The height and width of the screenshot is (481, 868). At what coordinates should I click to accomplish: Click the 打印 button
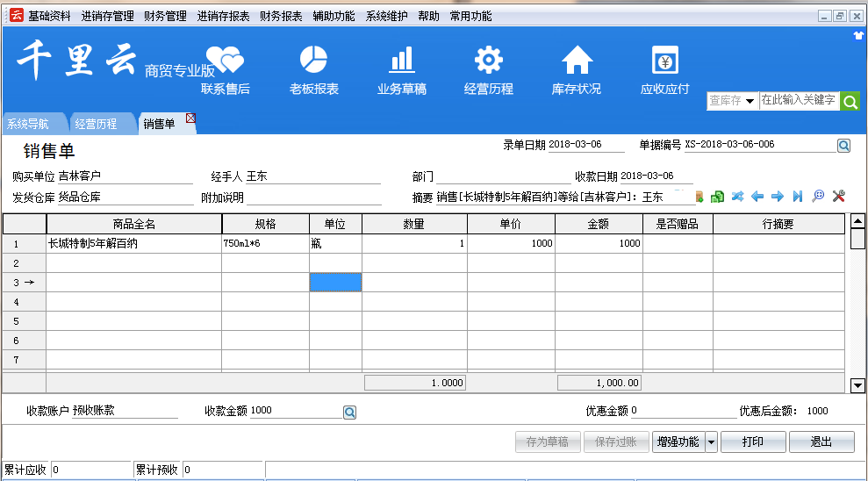pos(752,442)
